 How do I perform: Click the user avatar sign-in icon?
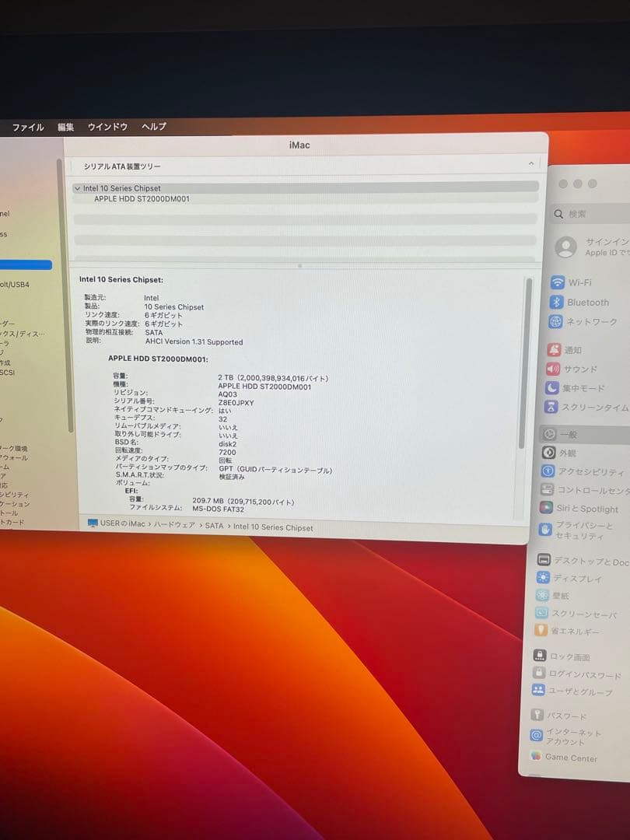(565, 247)
